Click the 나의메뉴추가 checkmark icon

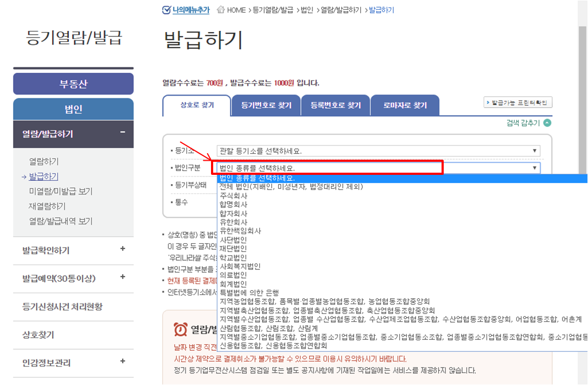click(x=166, y=10)
